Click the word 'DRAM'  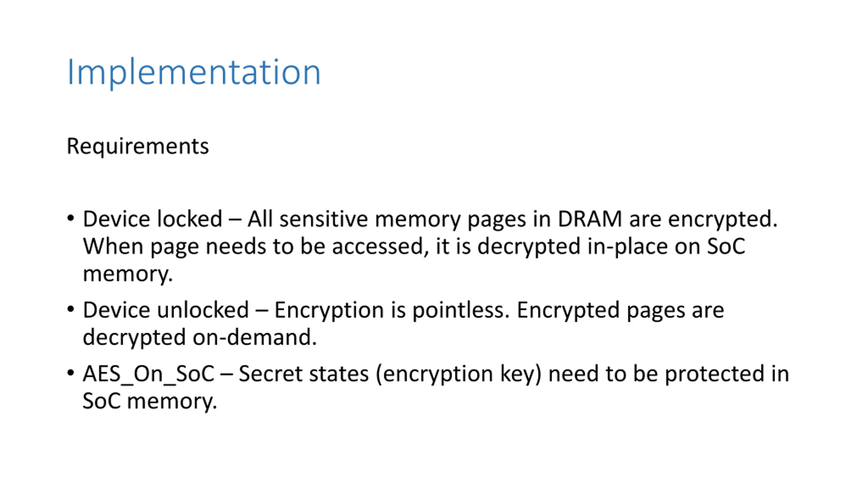click(x=590, y=219)
